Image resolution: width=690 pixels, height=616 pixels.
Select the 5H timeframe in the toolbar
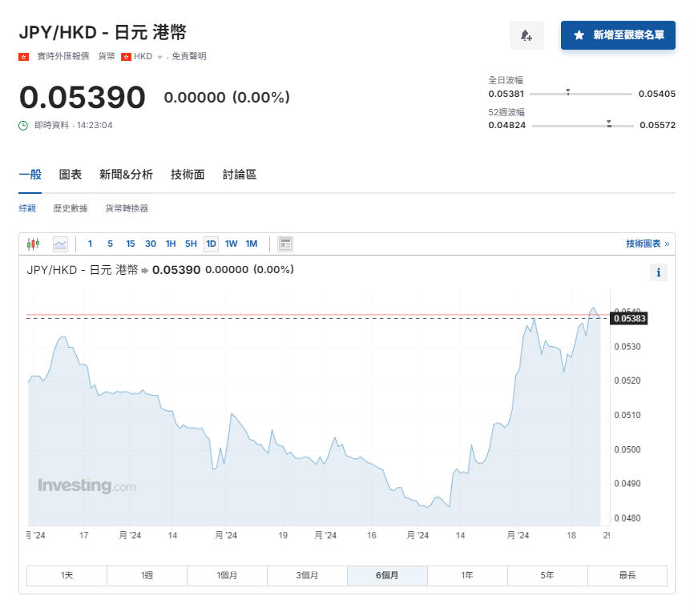pyautogui.click(x=190, y=244)
